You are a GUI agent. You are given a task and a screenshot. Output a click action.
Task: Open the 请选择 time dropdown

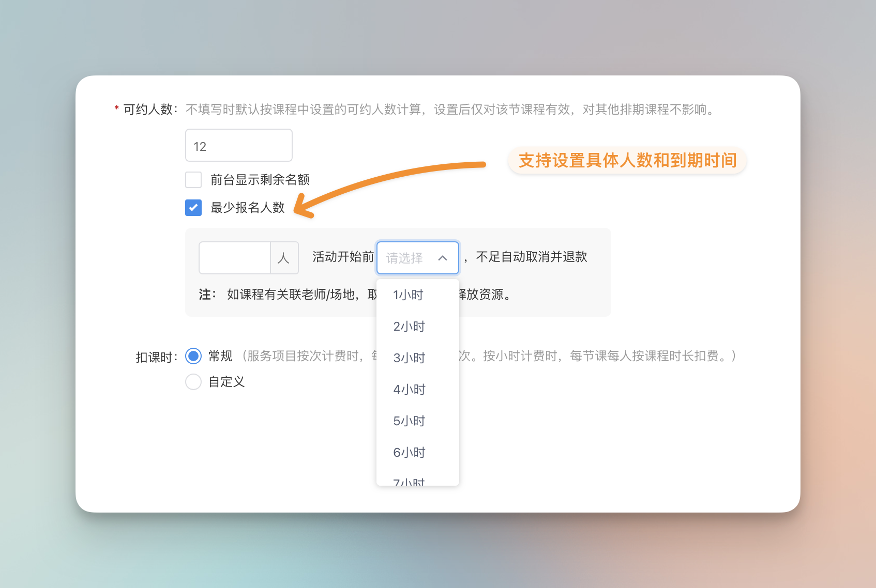[417, 258]
